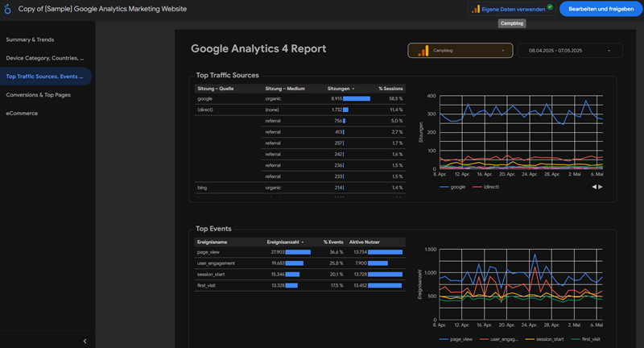This screenshot has height=348, width=644.
Task: Click the analytics icon next to Eigene Daten verwenden
Action: tap(476, 9)
